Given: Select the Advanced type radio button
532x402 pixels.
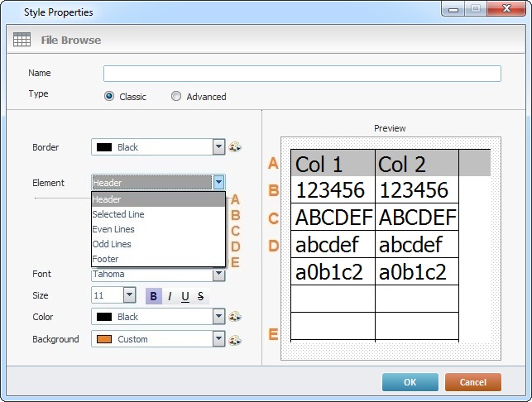Looking at the screenshot, I should 176,97.
